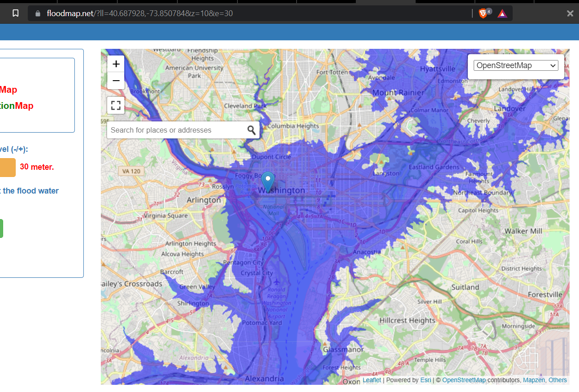579x392 pixels.
Task: Open the Others attribution link
Action: coord(558,380)
